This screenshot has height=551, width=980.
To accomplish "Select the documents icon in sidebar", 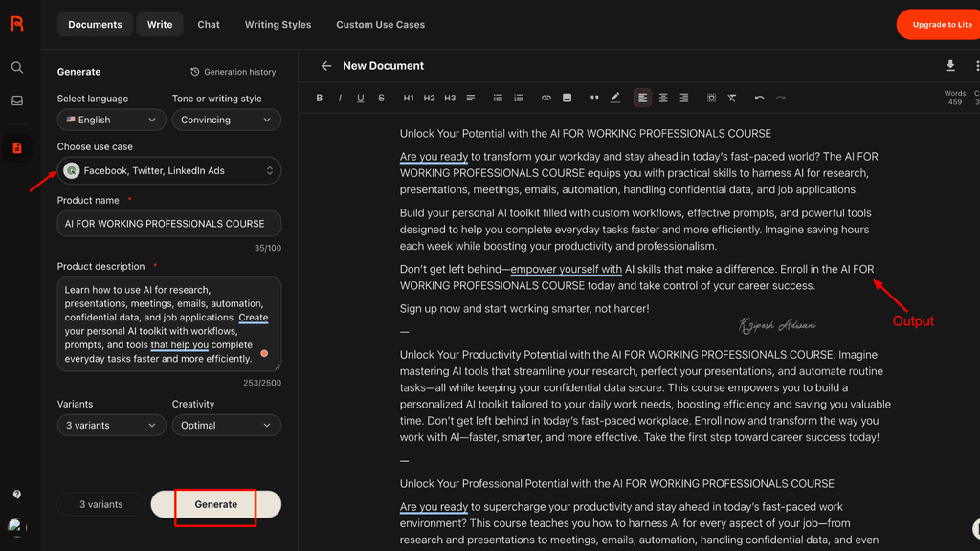I will (x=17, y=148).
